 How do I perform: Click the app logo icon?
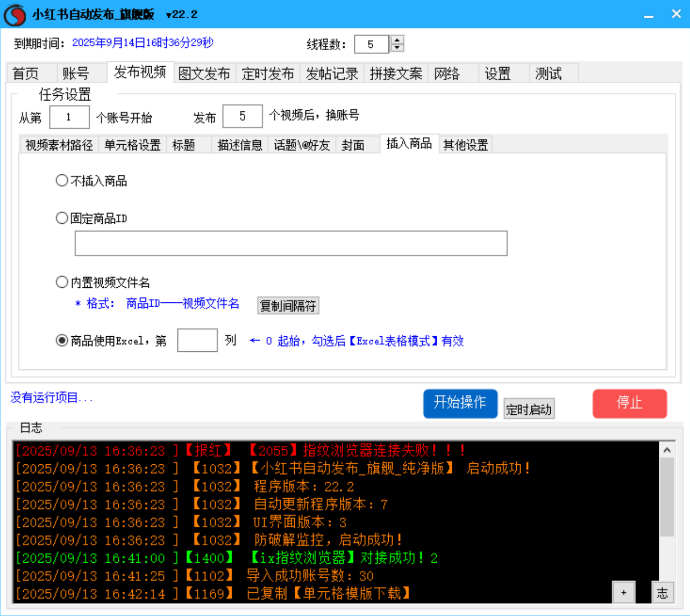(14, 14)
